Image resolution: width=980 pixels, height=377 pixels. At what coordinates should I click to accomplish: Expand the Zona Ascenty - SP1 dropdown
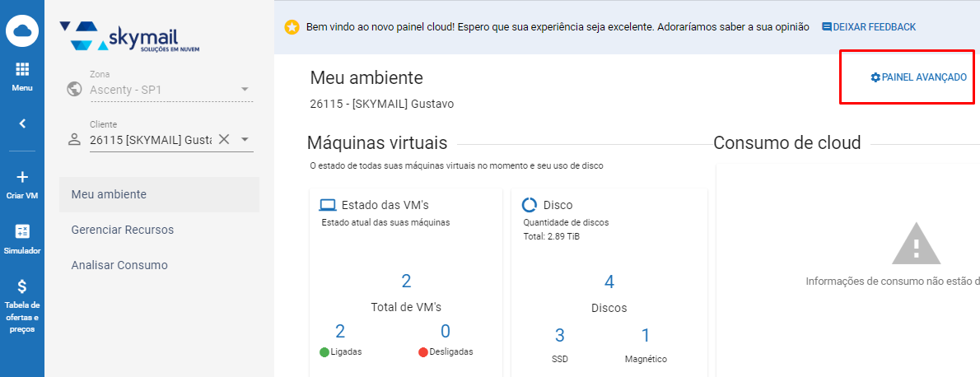point(245,90)
